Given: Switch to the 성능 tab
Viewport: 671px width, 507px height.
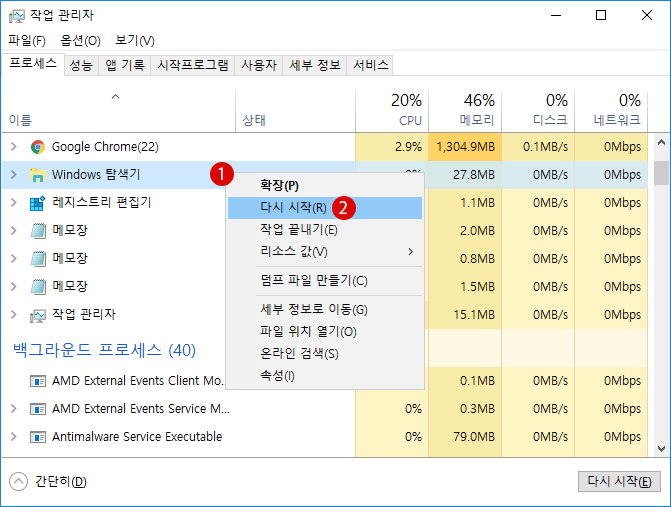Looking at the screenshot, I should [x=81, y=65].
